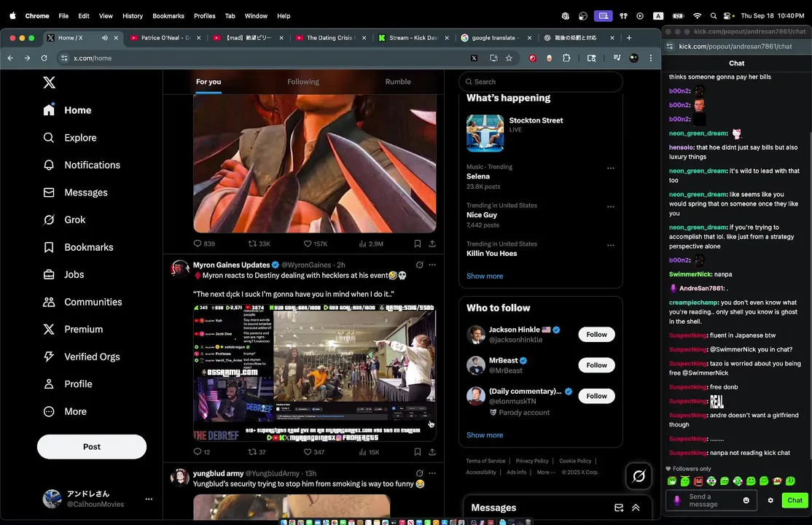This screenshot has height=525, width=812.
Task: Reply to the post with 839 comments
Action: point(204,244)
